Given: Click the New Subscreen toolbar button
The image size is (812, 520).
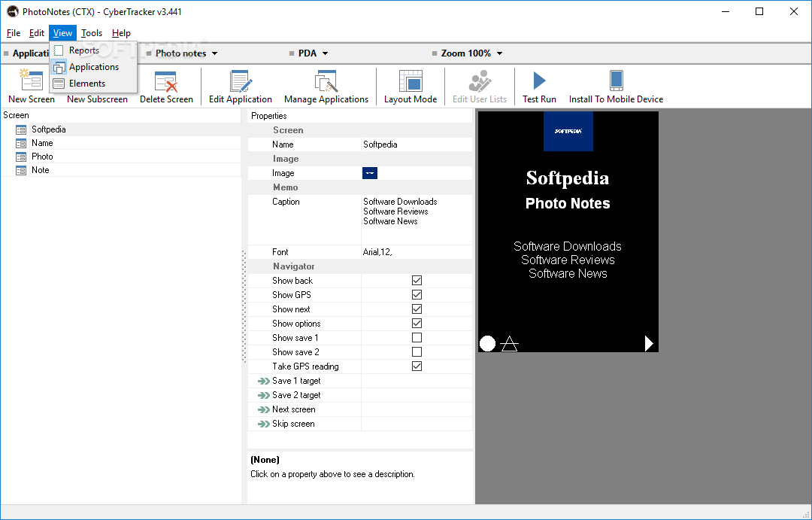Looking at the screenshot, I should [x=97, y=99].
